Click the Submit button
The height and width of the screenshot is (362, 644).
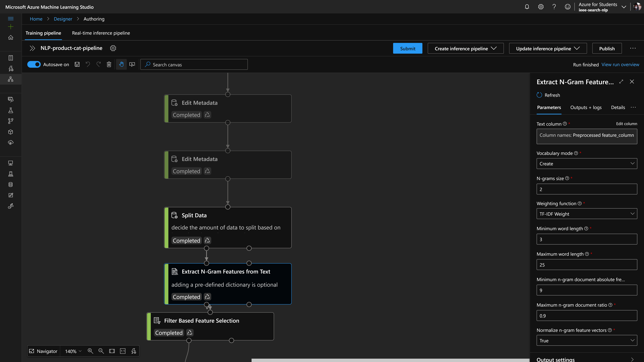coord(408,48)
